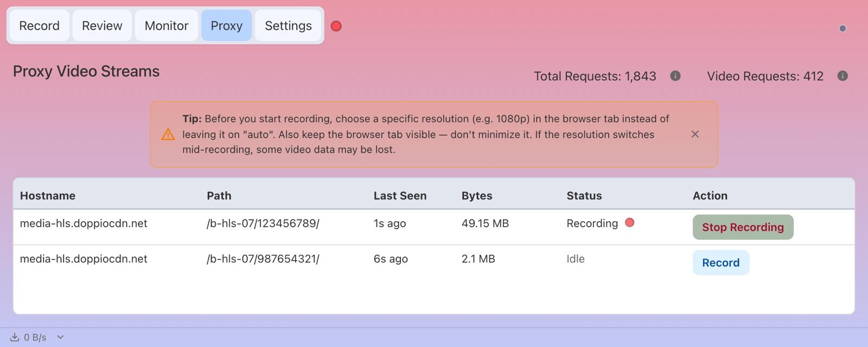Image resolution: width=868 pixels, height=347 pixels.
Task: Click the '6s ago' last seen cell
Action: tap(391, 259)
